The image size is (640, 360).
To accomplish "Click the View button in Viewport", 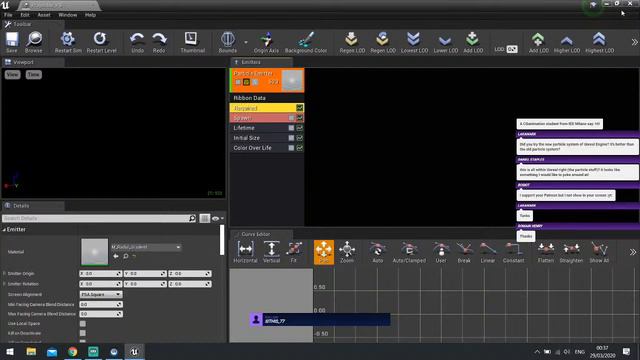I will click(13, 75).
